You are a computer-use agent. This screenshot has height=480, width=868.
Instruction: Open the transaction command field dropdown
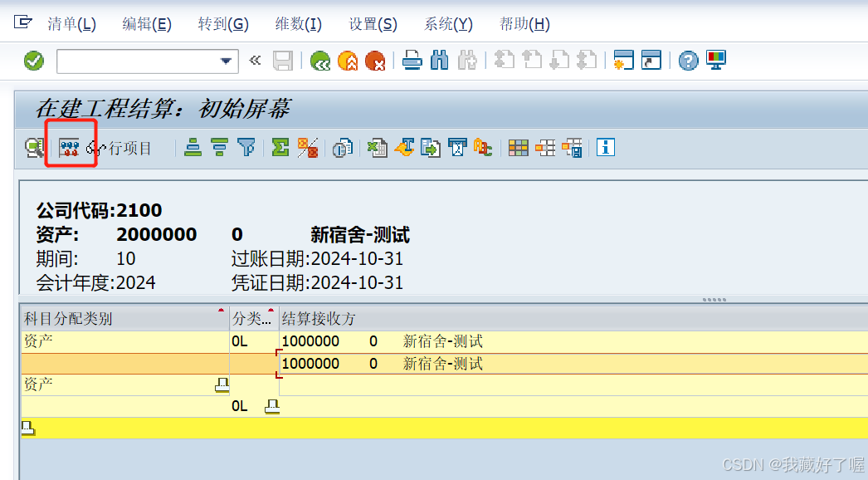pos(226,61)
